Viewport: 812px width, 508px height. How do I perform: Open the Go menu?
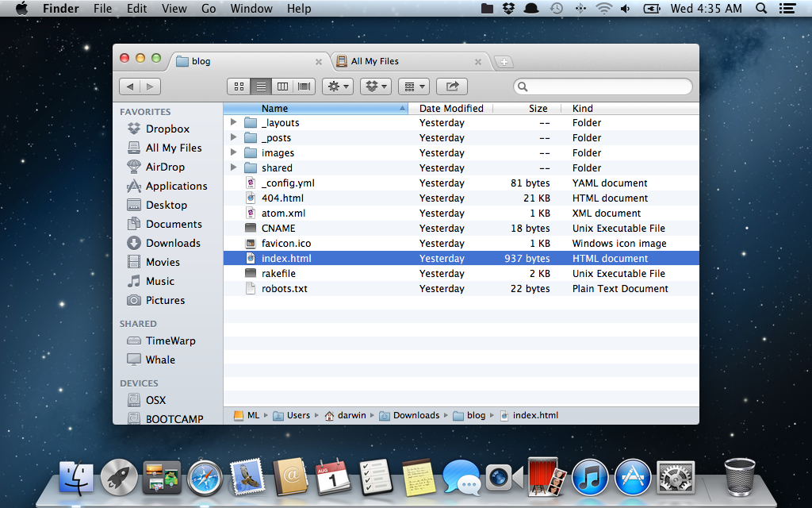tap(209, 9)
